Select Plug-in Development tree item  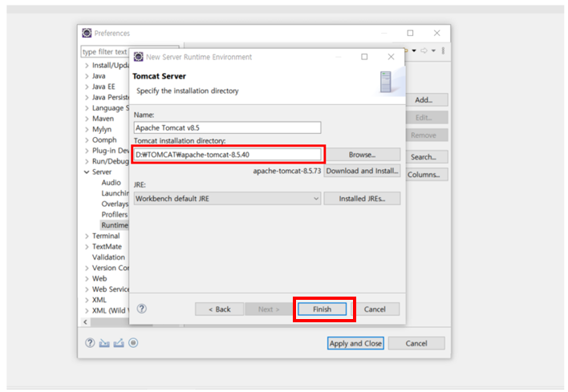click(x=111, y=151)
